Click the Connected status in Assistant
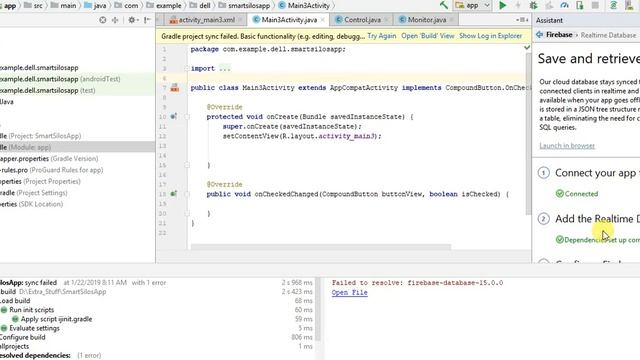640x360 pixels. [577, 194]
